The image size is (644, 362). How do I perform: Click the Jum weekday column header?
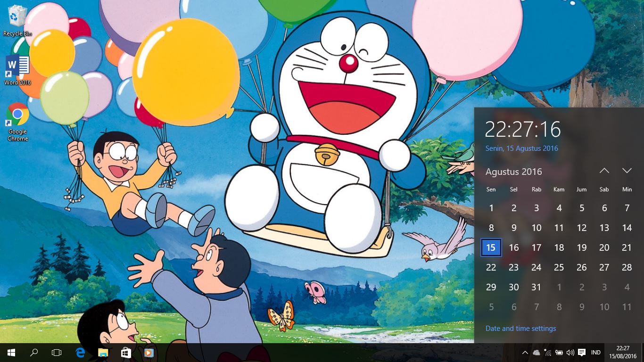pos(582,189)
